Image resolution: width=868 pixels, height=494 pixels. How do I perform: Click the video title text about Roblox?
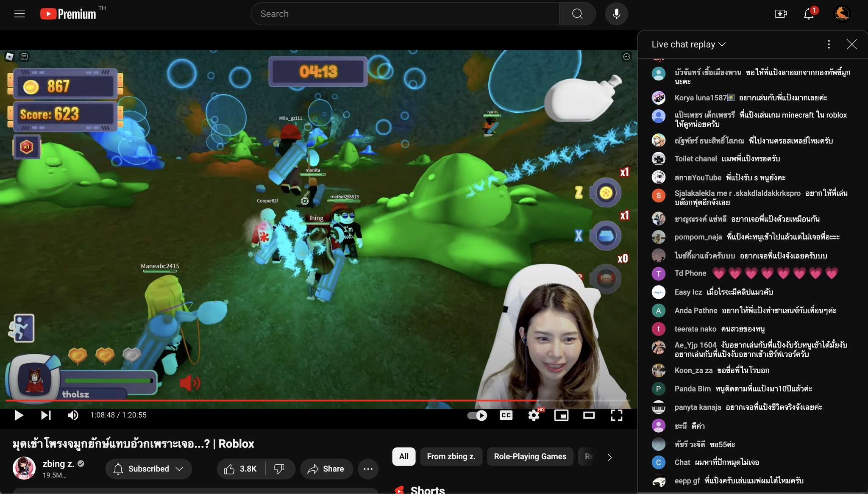click(x=133, y=444)
